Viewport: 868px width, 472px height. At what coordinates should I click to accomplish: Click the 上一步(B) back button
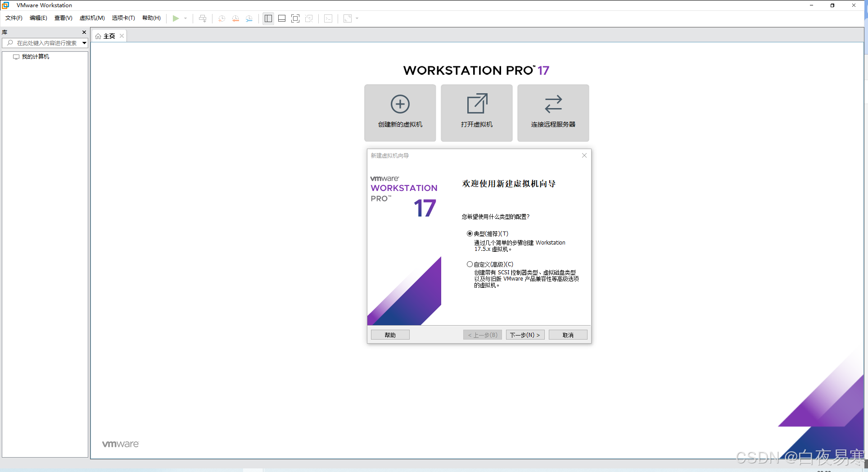pyautogui.click(x=483, y=335)
